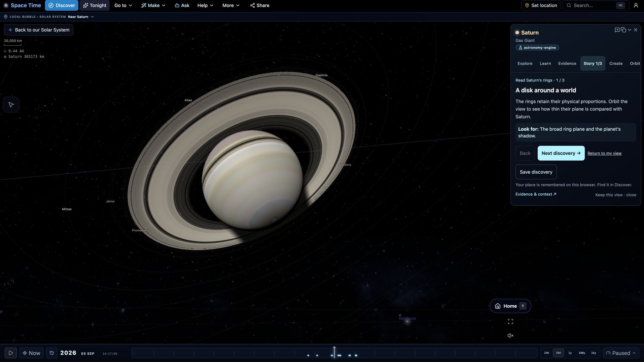The width and height of the screenshot is (644, 362).
Task: Close the Saturn info panel
Action: (636, 30)
